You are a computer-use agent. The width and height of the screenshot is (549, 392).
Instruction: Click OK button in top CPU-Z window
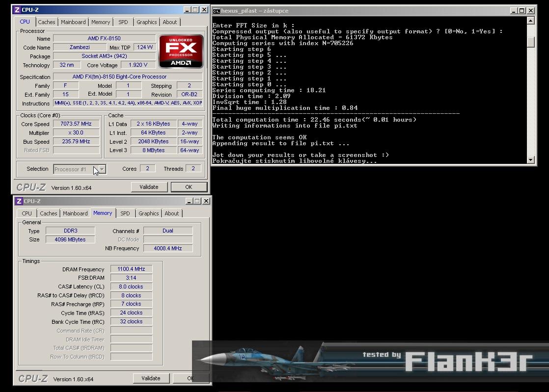(x=189, y=187)
